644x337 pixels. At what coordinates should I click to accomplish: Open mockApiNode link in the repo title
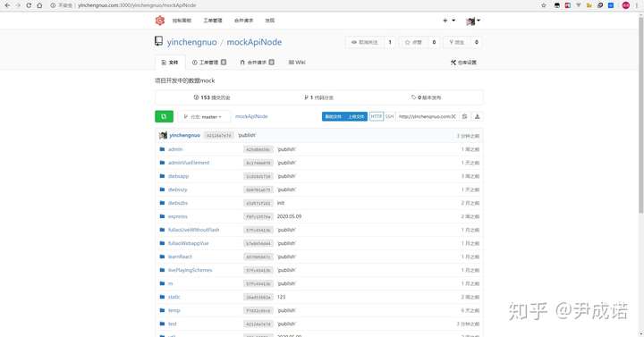point(254,42)
